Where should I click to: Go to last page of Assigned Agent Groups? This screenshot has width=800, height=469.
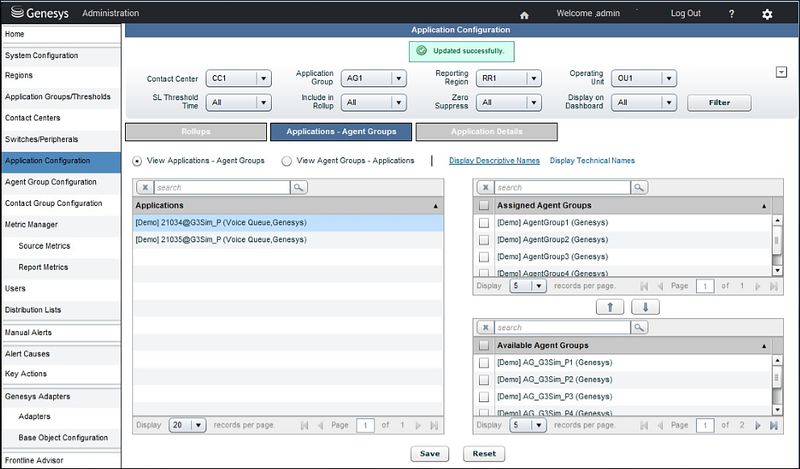(x=773, y=286)
